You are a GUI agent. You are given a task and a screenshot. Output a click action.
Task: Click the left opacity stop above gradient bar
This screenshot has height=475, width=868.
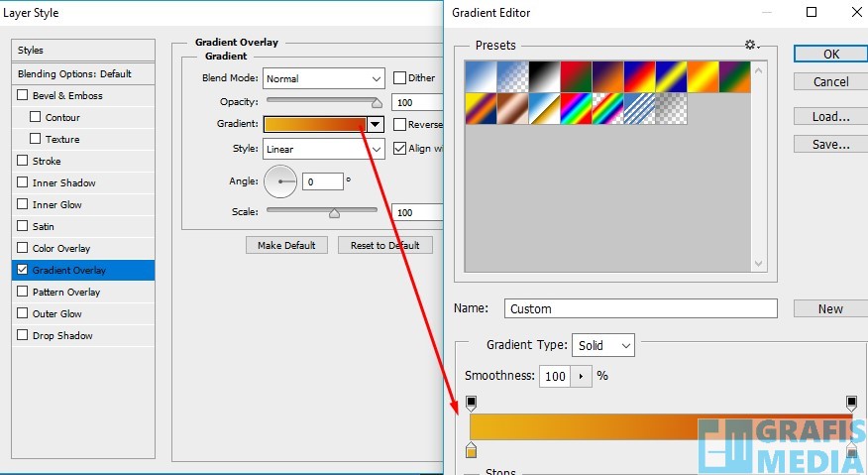[x=471, y=403]
